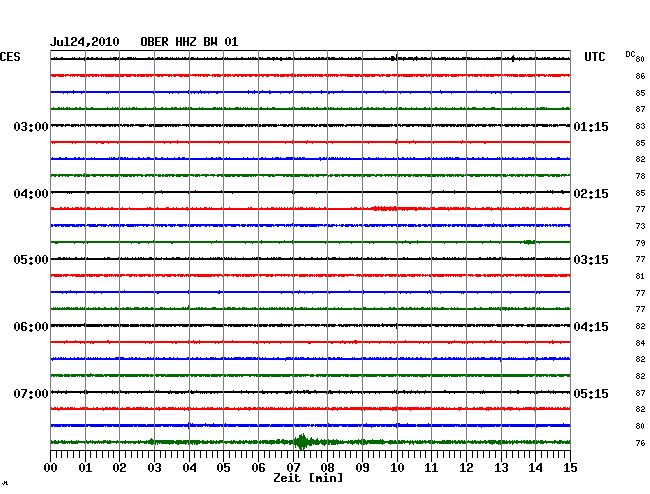Click the DC value 81
The image size is (650, 494).
(x=640, y=276)
